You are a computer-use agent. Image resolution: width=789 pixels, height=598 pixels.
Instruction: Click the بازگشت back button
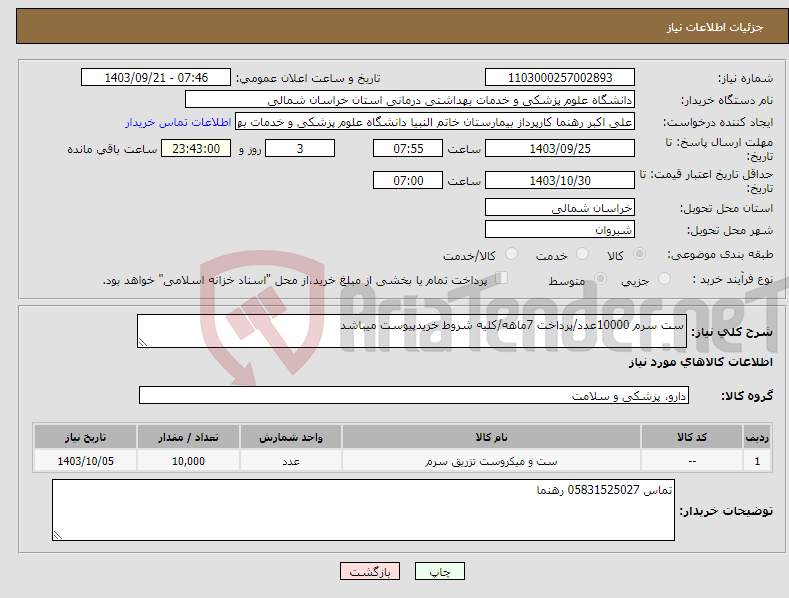coord(370,572)
